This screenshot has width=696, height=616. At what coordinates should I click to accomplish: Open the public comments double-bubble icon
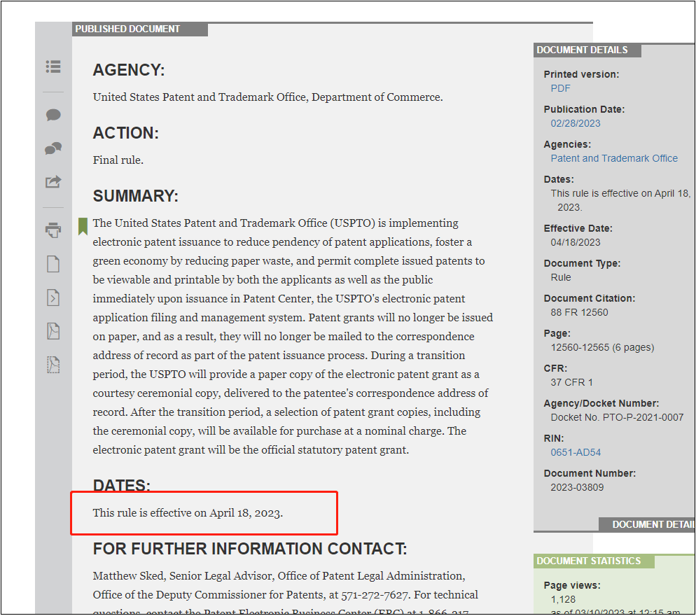pyautogui.click(x=53, y=148)
